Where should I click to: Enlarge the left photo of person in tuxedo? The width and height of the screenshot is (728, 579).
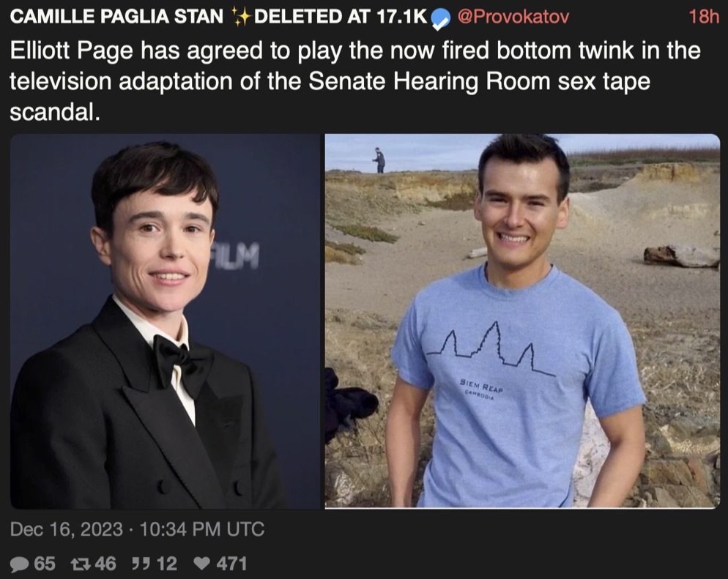166,321
